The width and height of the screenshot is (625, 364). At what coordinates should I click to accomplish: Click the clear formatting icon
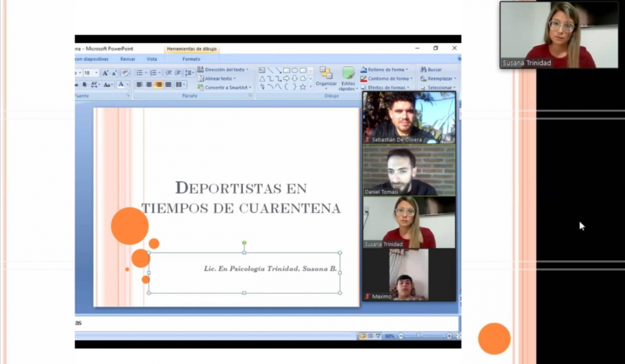pyautogui.click(x=125, y=73)
